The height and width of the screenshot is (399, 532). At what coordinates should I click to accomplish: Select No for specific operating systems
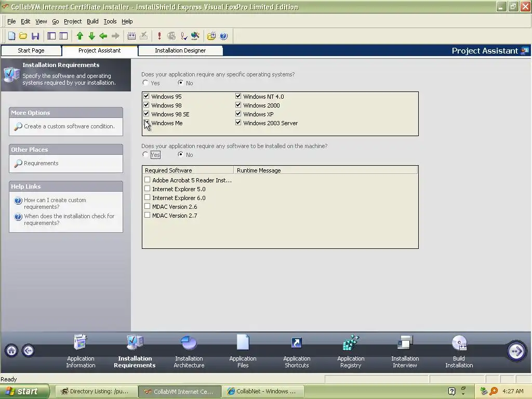point(180,83)
